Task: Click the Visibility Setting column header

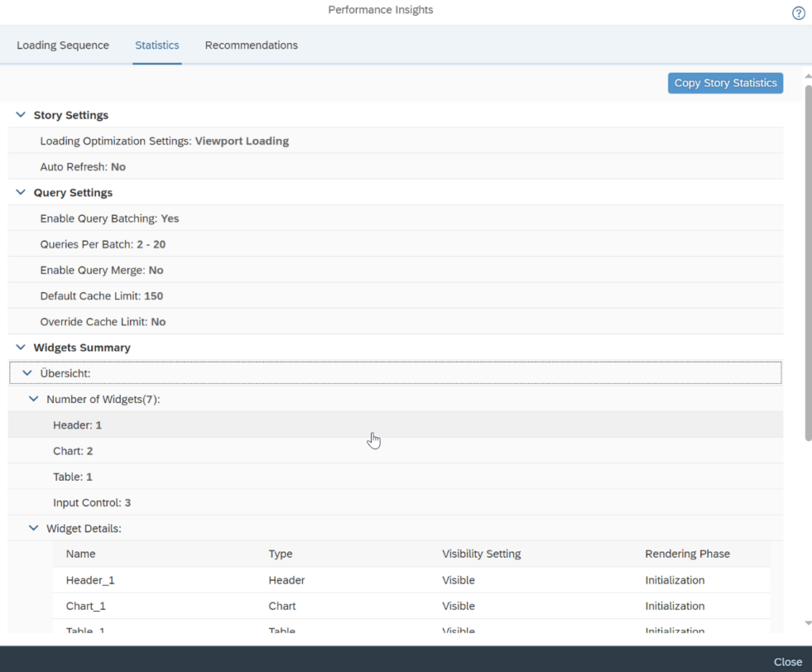Action: click(x=481, y=554)
